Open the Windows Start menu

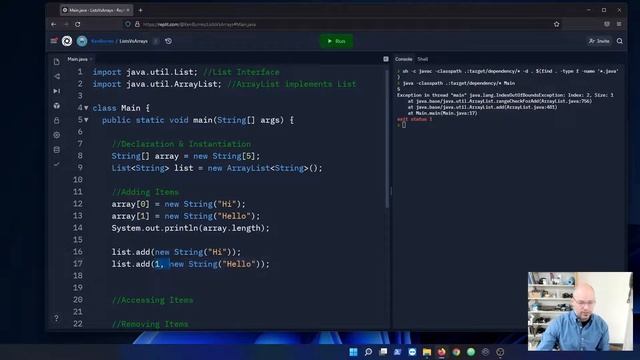(353, 352)
